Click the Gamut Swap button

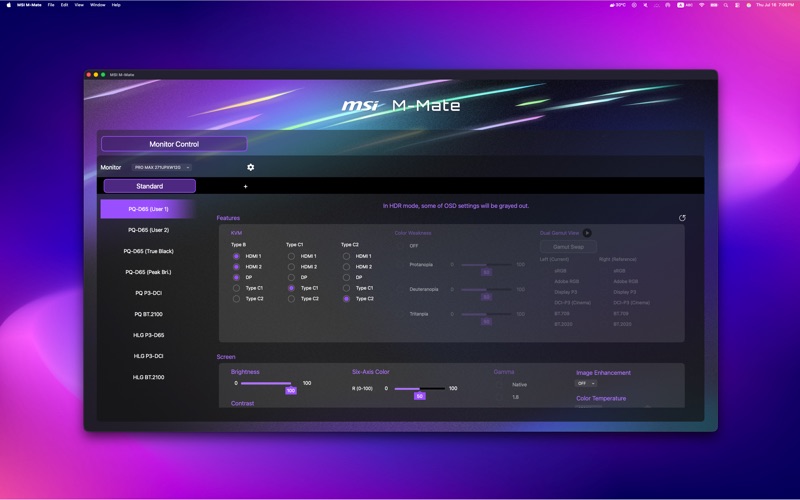point(568,247)
